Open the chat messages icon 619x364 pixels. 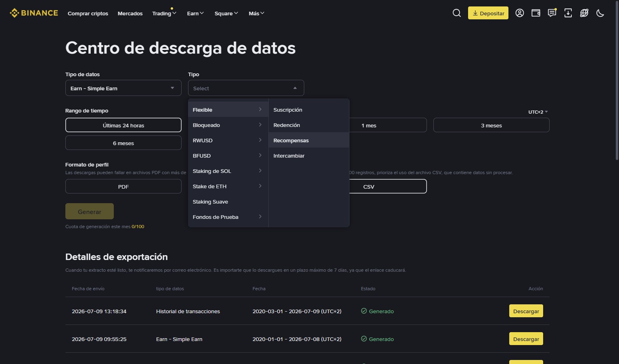(552, 13)
